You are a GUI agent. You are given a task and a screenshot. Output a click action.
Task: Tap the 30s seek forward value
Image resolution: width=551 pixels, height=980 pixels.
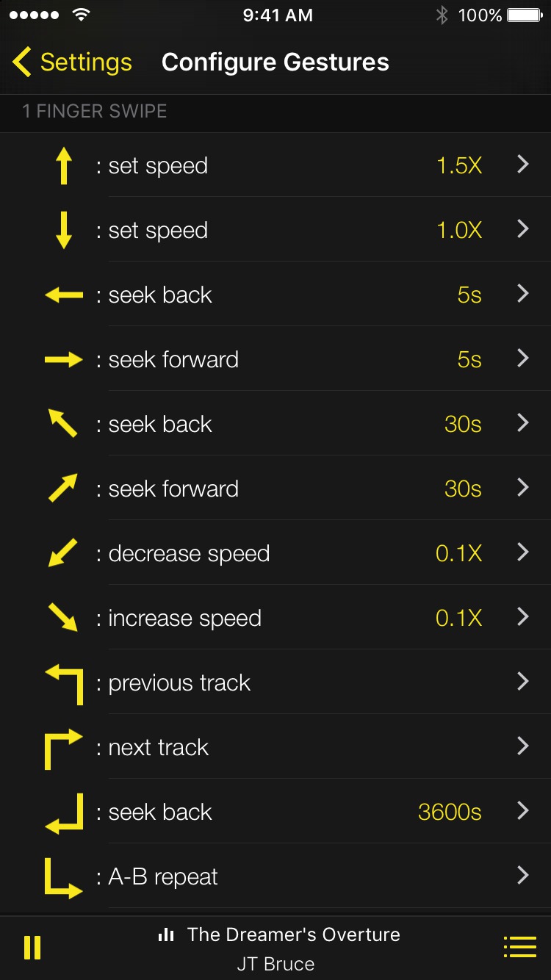coord(463,489)
